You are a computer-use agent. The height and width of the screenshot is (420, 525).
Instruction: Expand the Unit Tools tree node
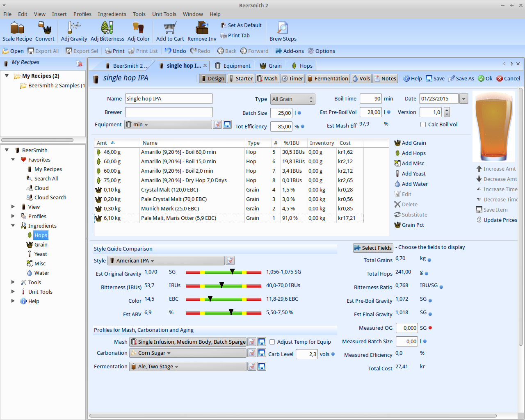[13, 292]
